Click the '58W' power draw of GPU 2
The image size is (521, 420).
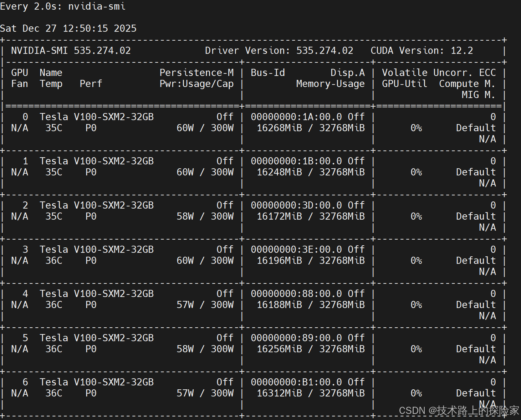[185, 216]
